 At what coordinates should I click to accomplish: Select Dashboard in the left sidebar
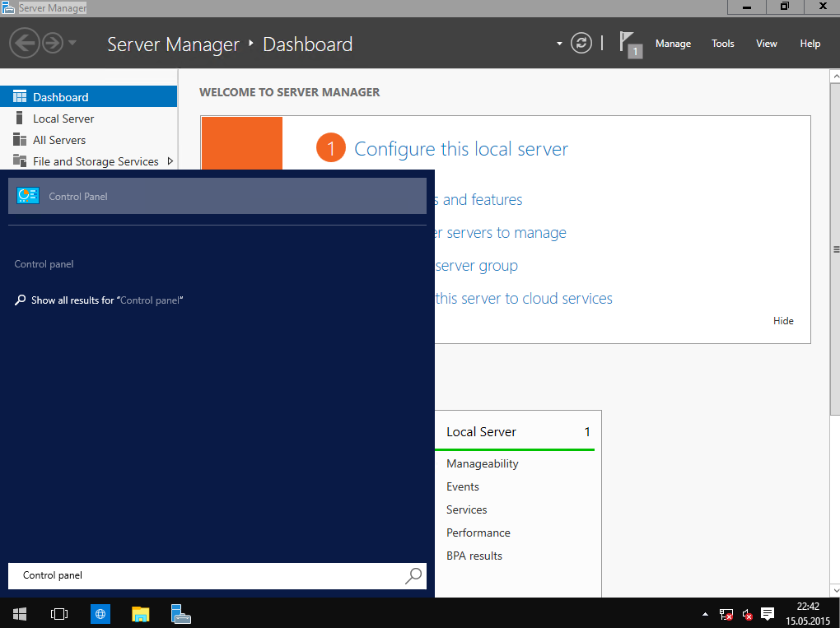(x=88, y=97)
